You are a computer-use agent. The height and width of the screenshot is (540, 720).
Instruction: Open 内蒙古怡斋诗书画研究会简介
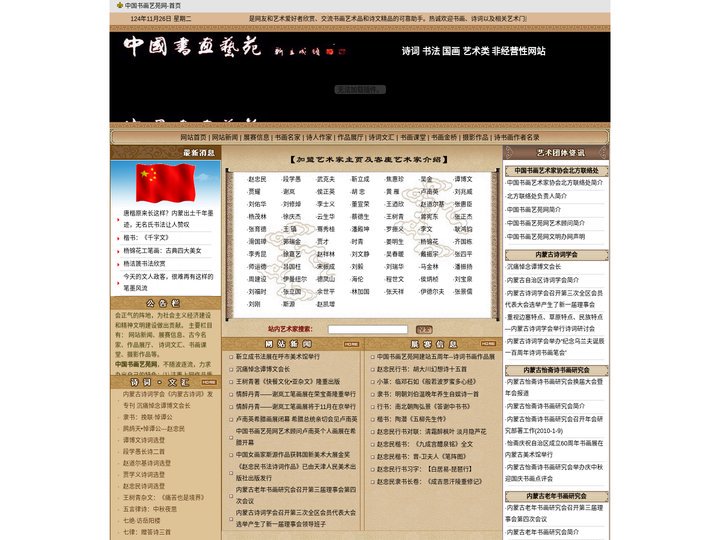click(x=546, y=406)
